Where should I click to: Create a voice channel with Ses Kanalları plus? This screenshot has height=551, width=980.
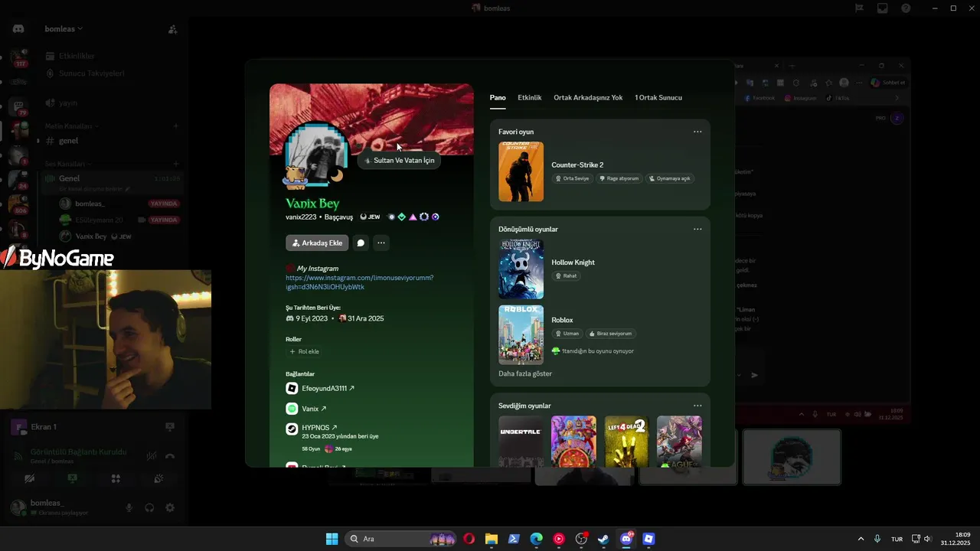tap(175, 164)
